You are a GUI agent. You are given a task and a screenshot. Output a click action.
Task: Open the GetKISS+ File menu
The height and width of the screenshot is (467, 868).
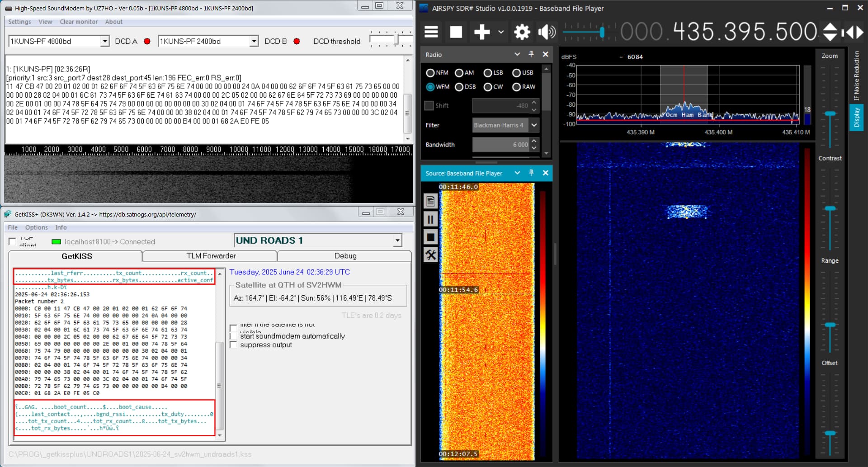(13, 227)
